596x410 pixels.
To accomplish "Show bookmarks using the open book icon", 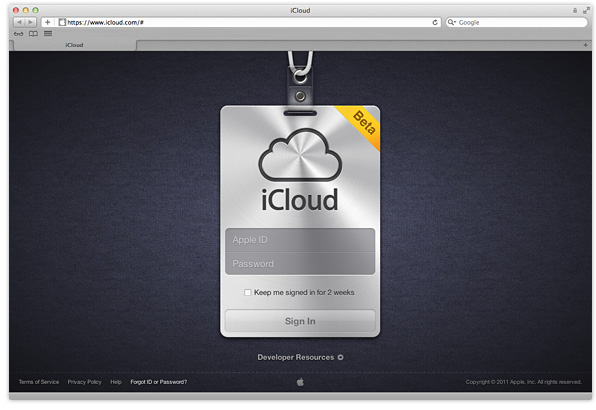I will click(x=33, y=34).
